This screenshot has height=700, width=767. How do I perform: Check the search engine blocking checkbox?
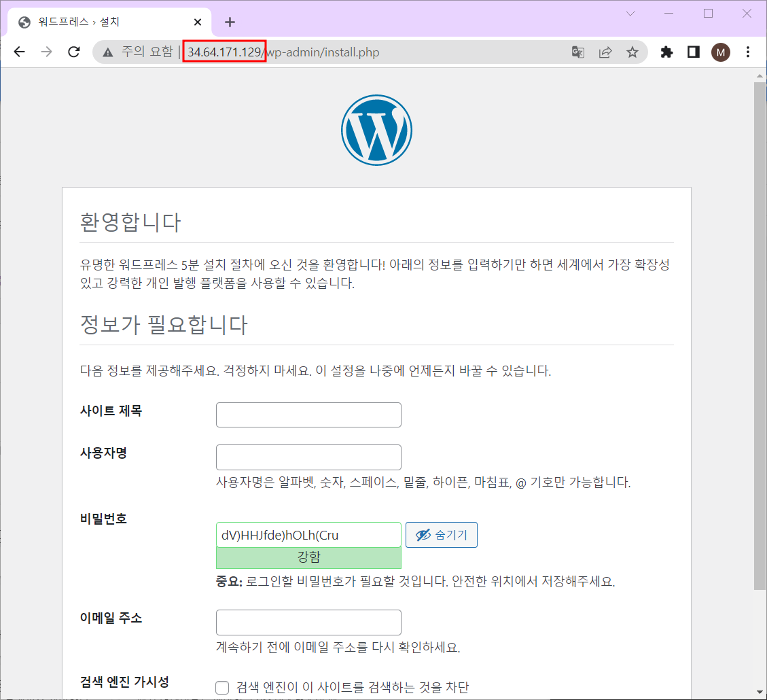[x=222, y=687]
